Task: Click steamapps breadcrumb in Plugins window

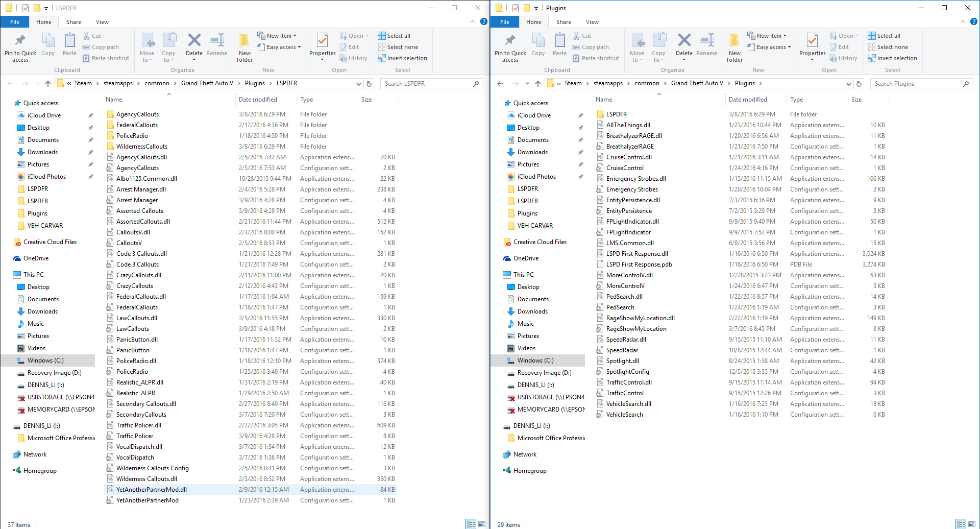Action: 608,83
